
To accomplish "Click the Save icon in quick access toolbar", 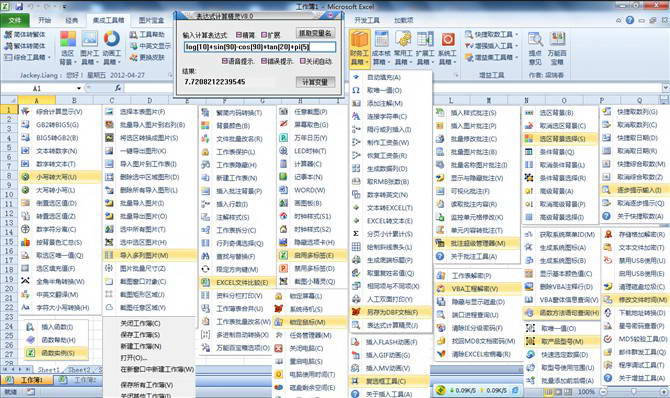I will tap(19, 7).
